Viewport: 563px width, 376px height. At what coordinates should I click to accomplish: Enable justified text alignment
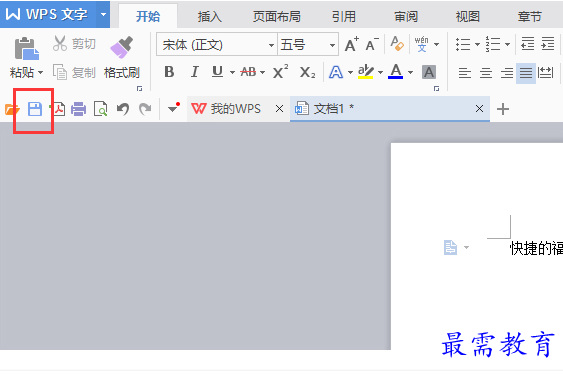tap(526, 73)
